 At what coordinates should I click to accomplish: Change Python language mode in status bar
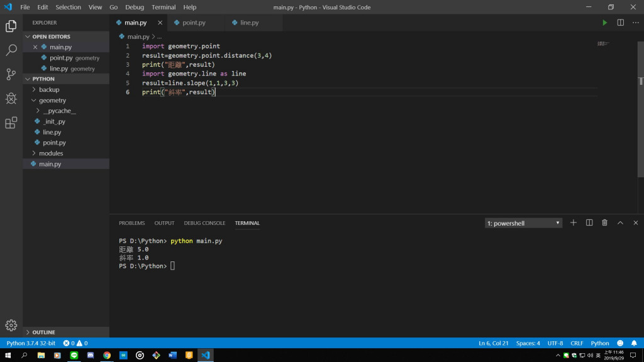599,343
